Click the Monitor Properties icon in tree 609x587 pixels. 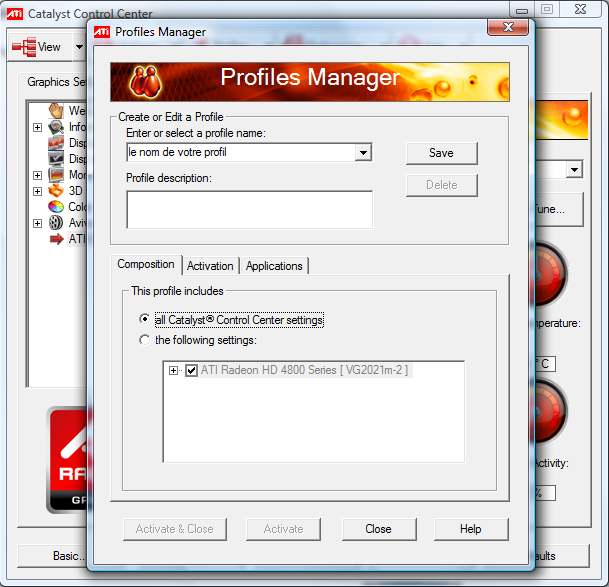click(x=56, y=175)
